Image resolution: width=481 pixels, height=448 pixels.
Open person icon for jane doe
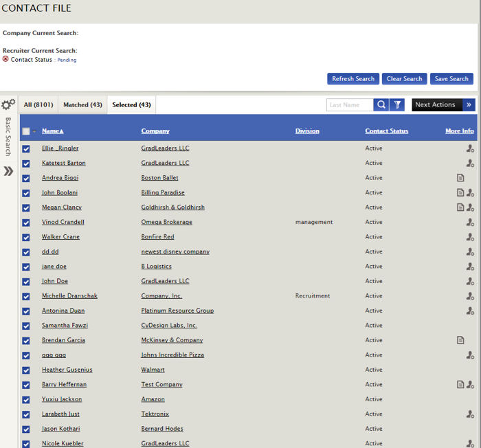click(x=470, y=266)
